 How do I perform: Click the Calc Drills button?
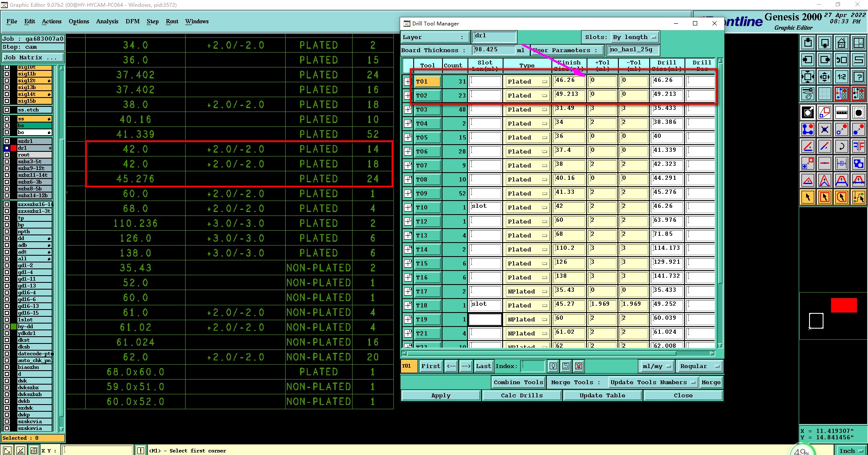pyautogui.click(x=522, y=395)
